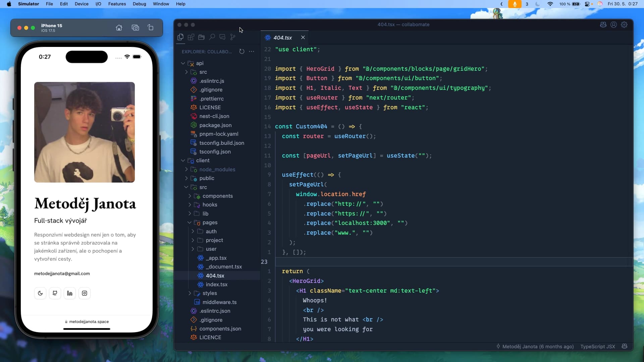Viewport: 644px width, 362px height.
Task: Open Explorer more actions ellipsis
Action: click(252, 52)
